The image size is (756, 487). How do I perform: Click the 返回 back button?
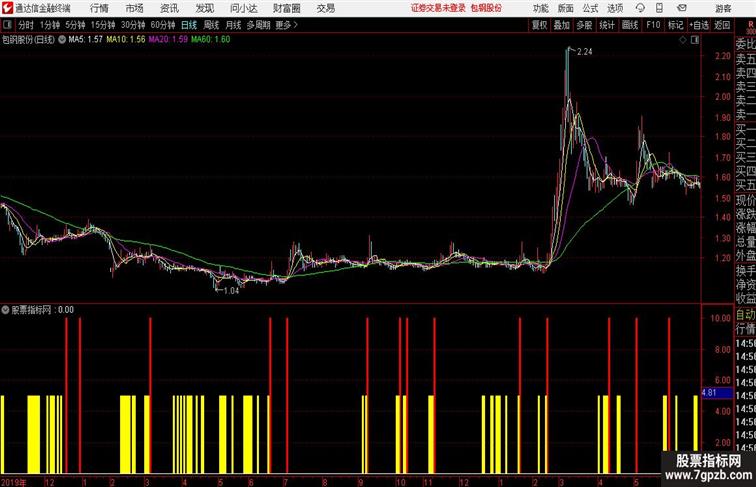click(x=722, y=25)
